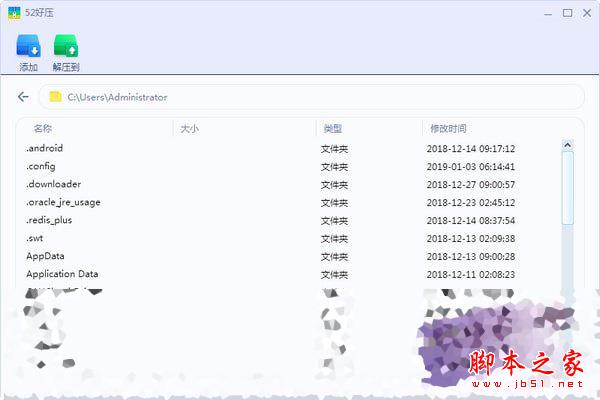
Task: Click the date 2018-12-23 02:45:12
Action: tap(471, 202)
